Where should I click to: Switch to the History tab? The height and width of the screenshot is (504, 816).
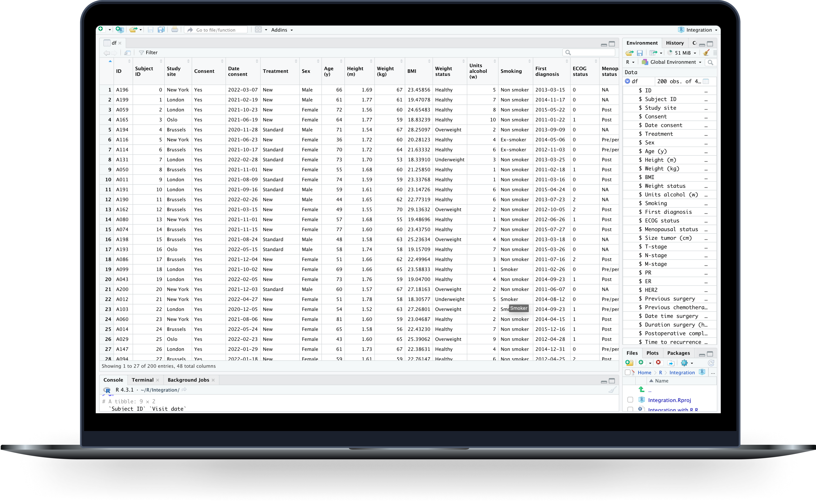pos(675,43)
